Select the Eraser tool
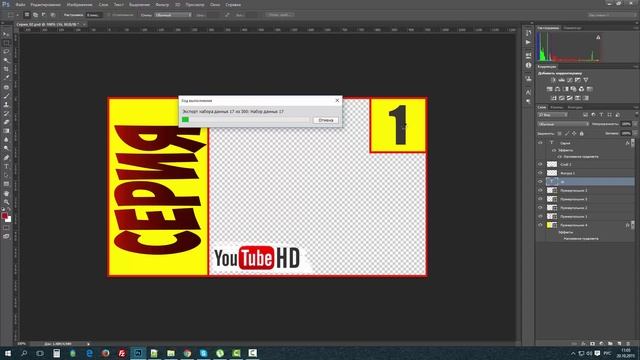This screenshot has height=360, width=640. [6, 122]
